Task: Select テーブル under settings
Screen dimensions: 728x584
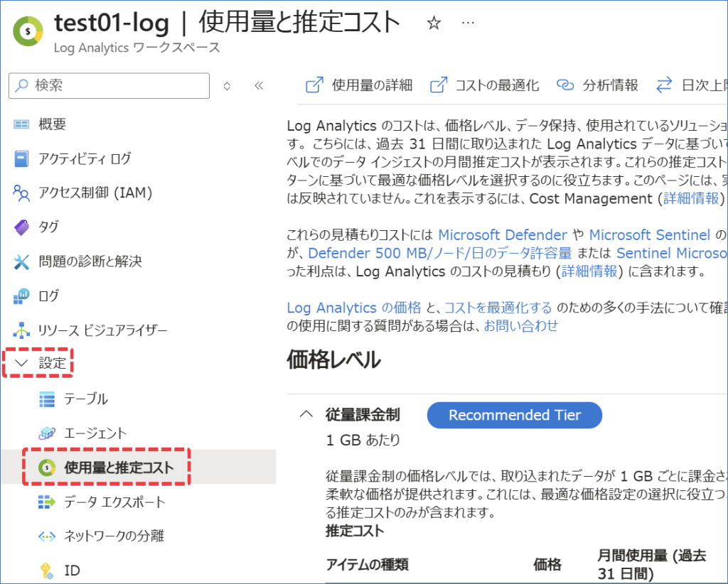Action: click(85, 399)
